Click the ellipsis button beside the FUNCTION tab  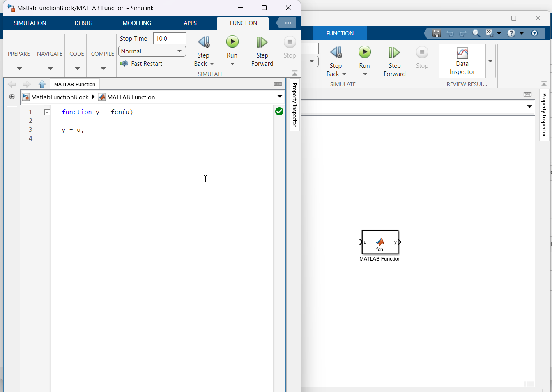coord(288,23)
